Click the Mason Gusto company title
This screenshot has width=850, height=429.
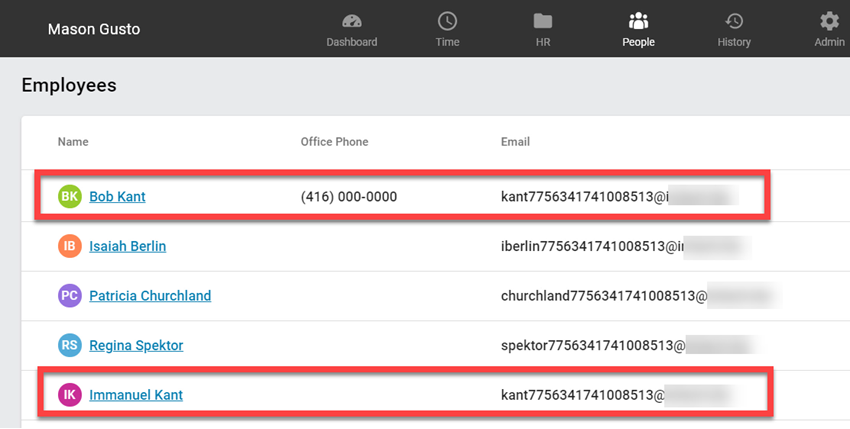pos(94,29)
